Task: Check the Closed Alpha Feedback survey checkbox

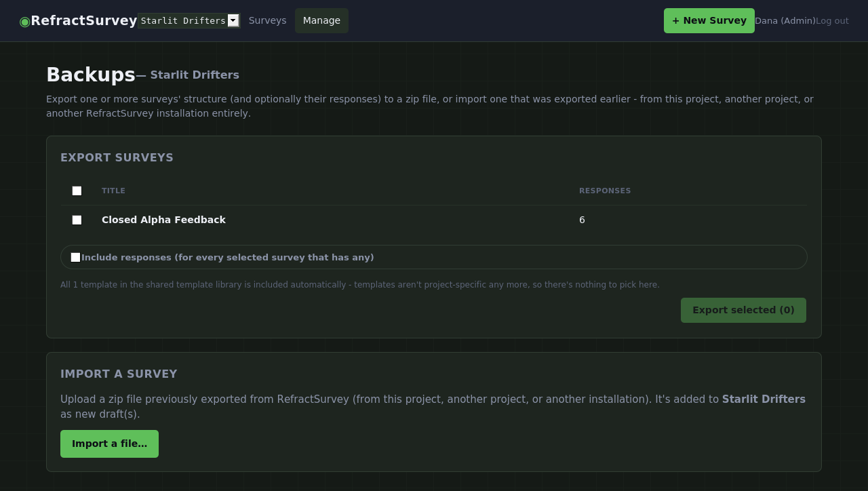Action: click(77, 220)
